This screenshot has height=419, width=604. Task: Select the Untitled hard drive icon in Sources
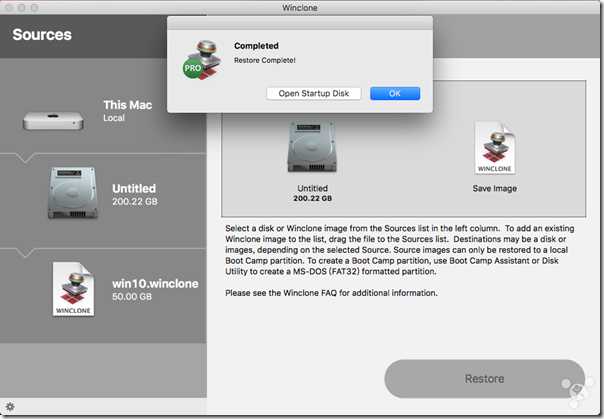click(x=73, y=193)
